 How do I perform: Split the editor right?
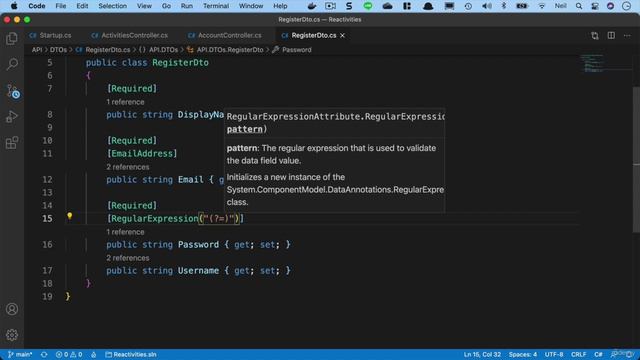[x=611, y=36]
